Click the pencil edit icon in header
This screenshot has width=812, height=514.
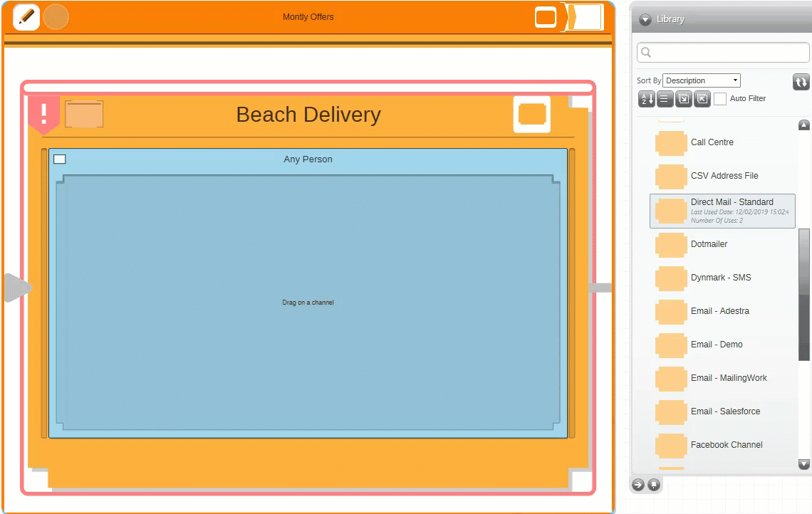[26, 17]
